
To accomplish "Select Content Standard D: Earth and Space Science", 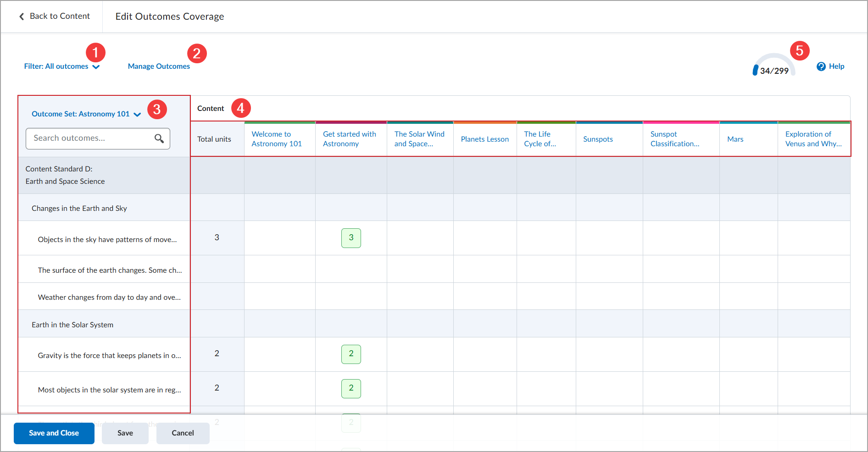I will coord(104,175).
